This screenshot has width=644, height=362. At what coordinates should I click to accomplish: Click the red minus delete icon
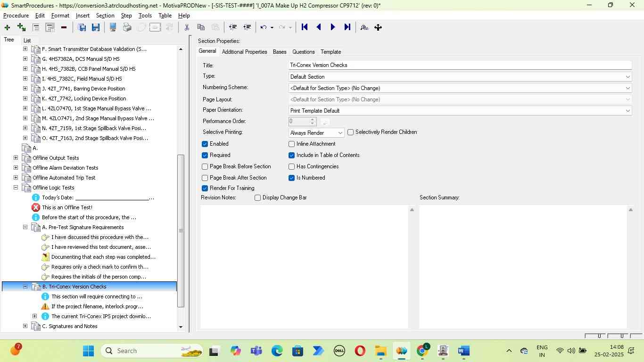(x=64, y=27)
